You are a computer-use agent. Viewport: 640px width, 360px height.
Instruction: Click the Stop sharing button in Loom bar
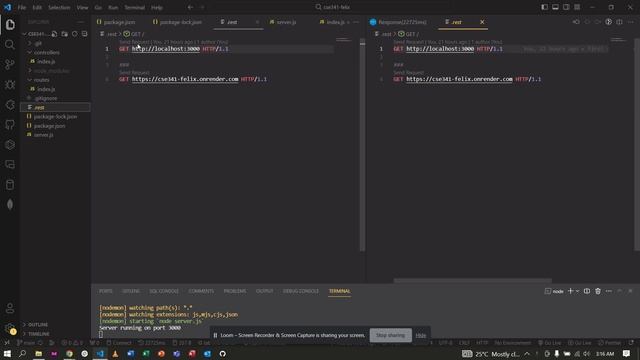tap(391, 335)
